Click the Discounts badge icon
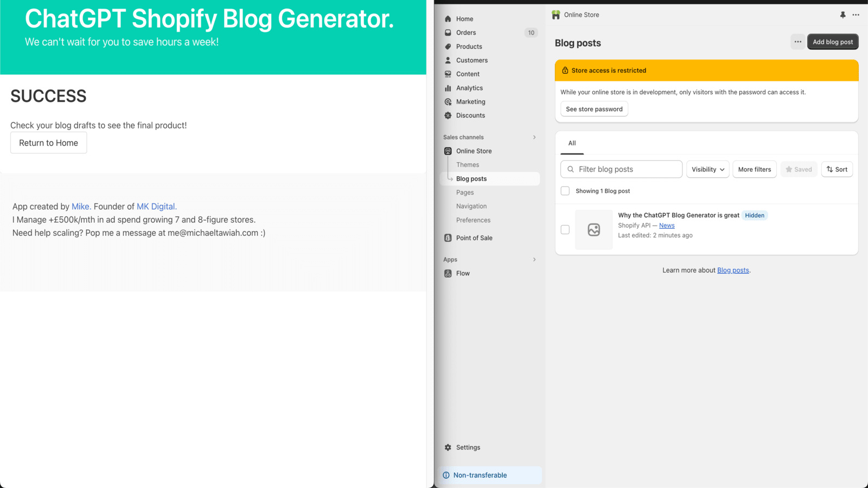Image resolution: width=868 pixels, height=488 pixels. [x=448, y=115]
